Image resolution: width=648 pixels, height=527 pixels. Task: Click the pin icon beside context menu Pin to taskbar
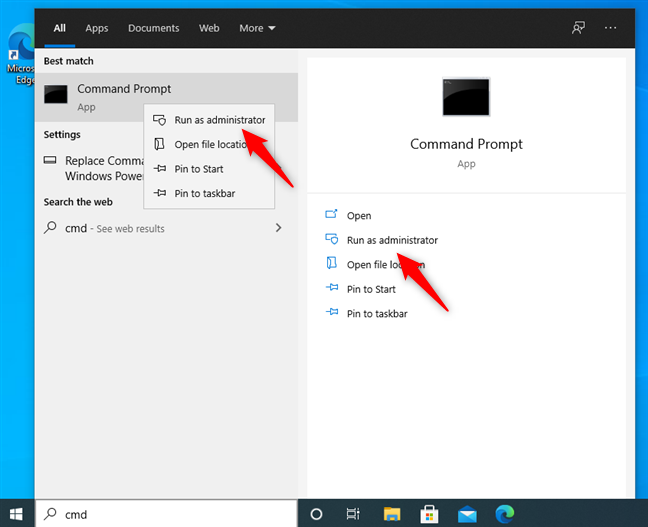pyautogui.click(x=160, y=193)
